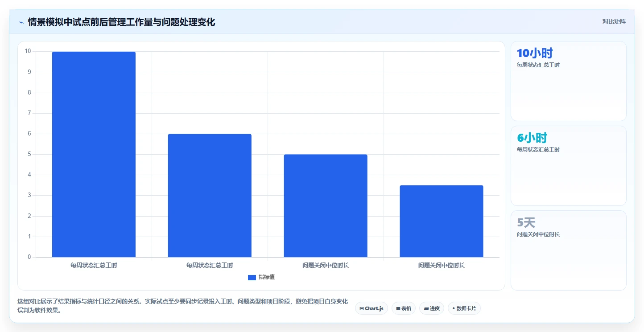This screenshot has height=332, width=644.
Task: Click the y-axis label 4
Action: pos(29,175)
